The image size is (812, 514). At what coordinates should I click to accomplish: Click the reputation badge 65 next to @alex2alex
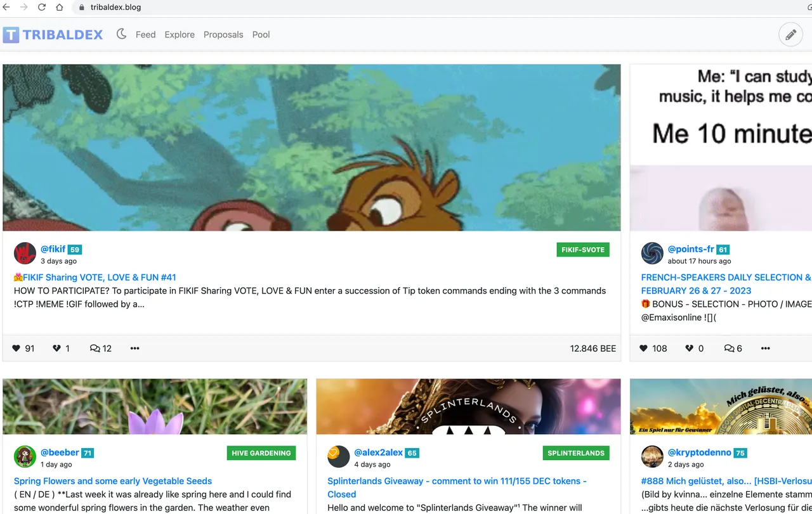(412, 453)
